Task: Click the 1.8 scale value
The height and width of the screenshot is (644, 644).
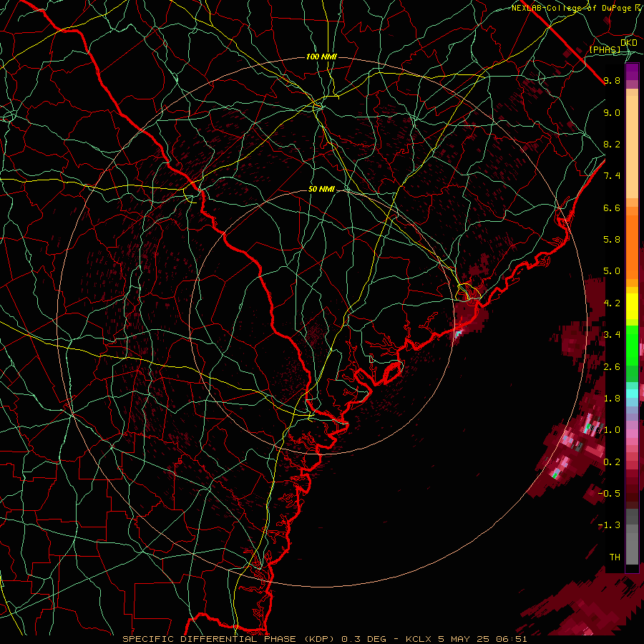Action: [612, 399]
